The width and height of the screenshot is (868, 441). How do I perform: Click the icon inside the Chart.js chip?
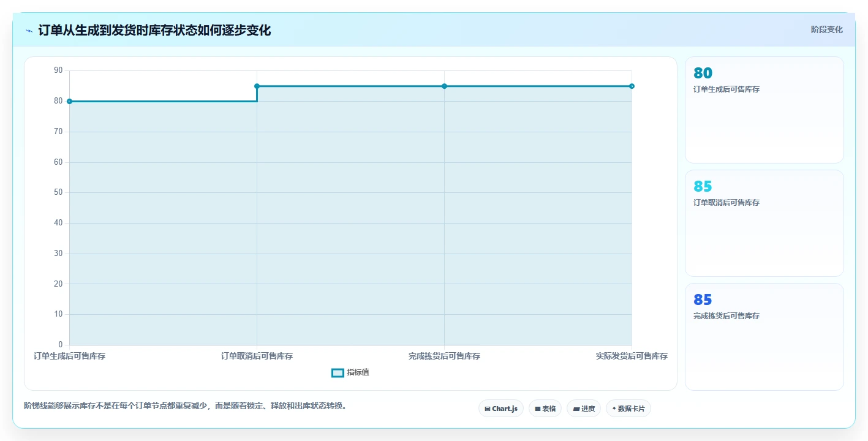pyautogui.click(x=488, y=409)
